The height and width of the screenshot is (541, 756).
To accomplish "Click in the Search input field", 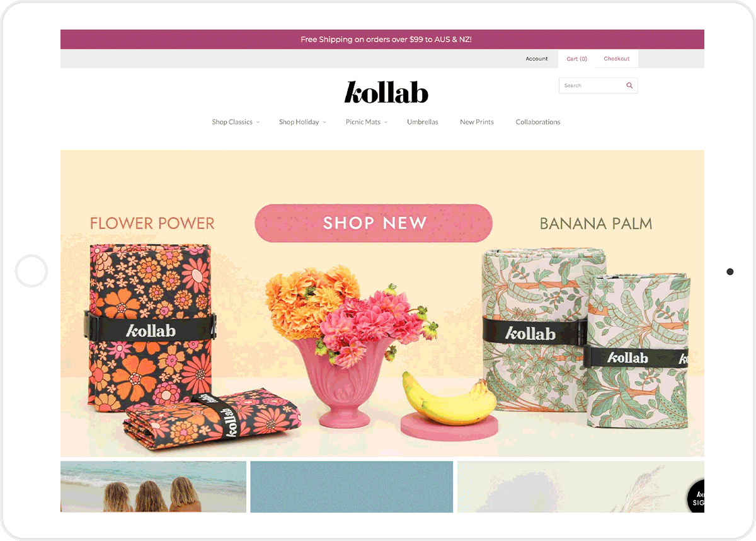I will 591,86.
